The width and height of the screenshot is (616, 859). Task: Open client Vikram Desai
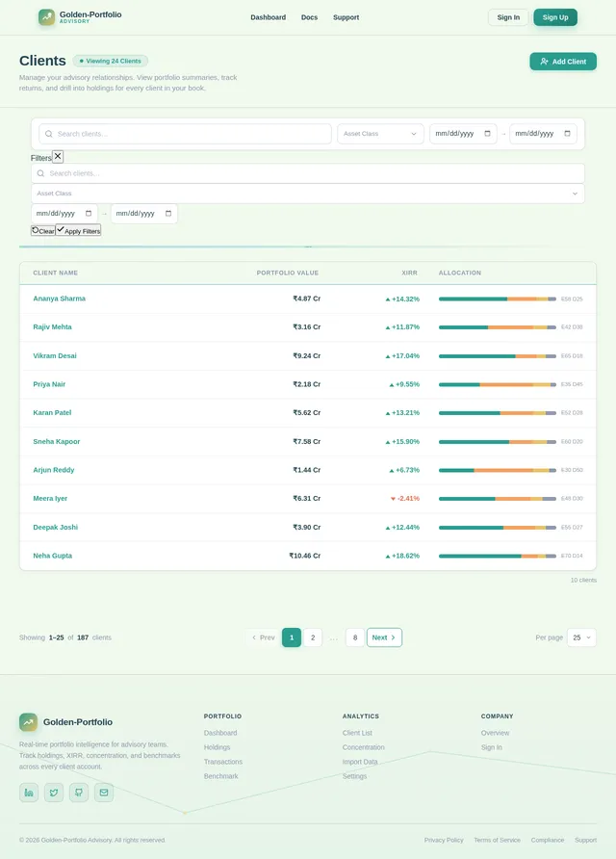tap(55, 355)
